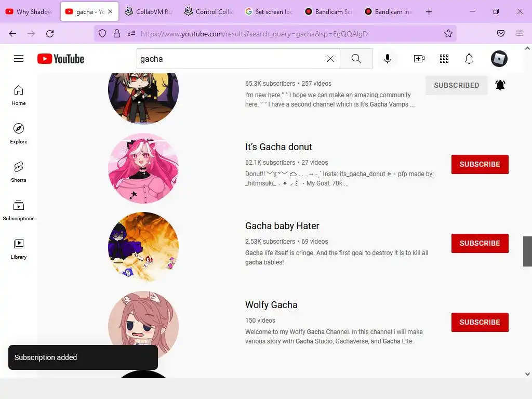The image size is (532, 399).
Task: Bookmark this page with star
Action: [x=448, y=33]
